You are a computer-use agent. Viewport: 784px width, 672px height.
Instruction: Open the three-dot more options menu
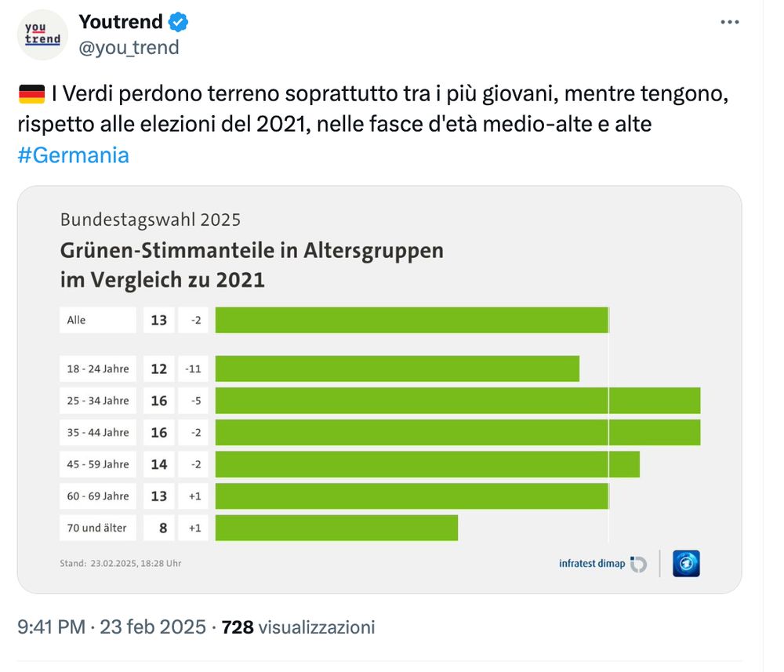[729, 22]
